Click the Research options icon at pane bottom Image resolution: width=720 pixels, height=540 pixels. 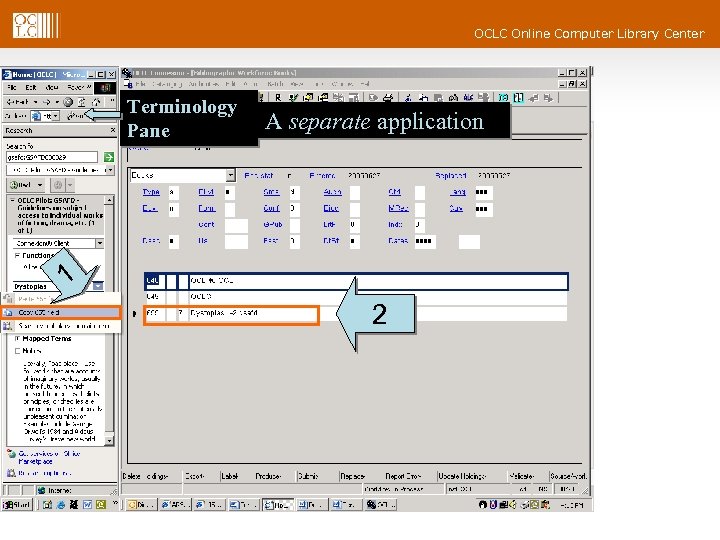tap(11, 473)
